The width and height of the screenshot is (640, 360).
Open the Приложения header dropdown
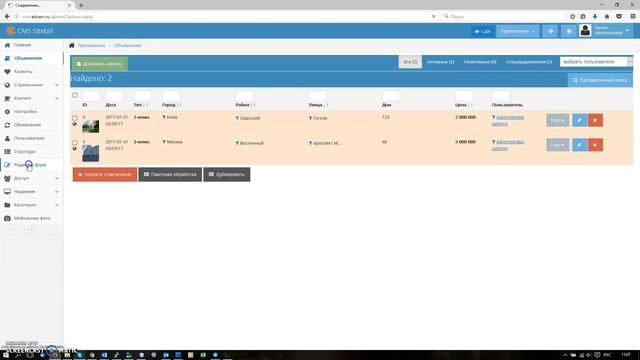518,31
